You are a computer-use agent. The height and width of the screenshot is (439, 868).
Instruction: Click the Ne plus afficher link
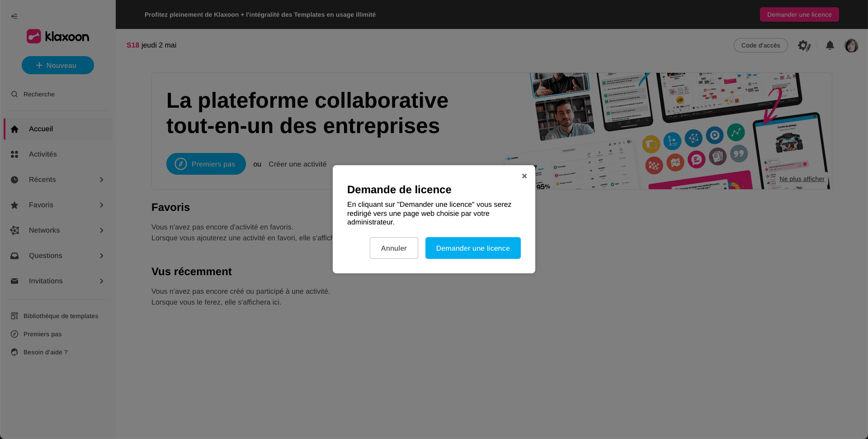click(x=802, y=179)
